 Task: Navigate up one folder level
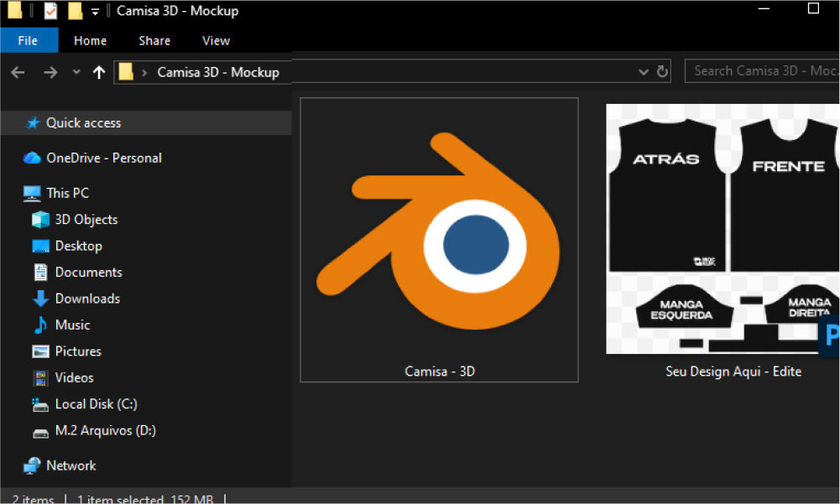(99, 72)
